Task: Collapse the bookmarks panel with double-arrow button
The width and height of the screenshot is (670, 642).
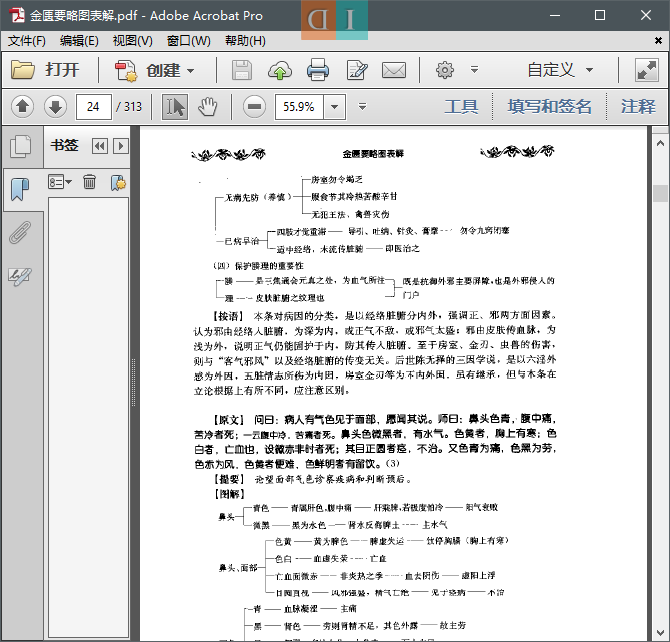Action: point(100,146)
